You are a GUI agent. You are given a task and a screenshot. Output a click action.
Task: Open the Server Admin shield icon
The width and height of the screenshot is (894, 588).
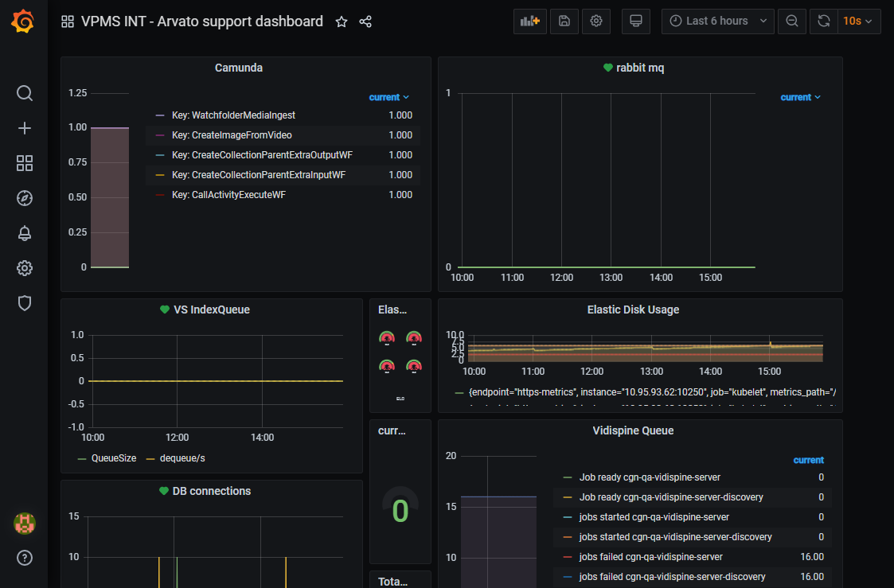tap(25, 303)
